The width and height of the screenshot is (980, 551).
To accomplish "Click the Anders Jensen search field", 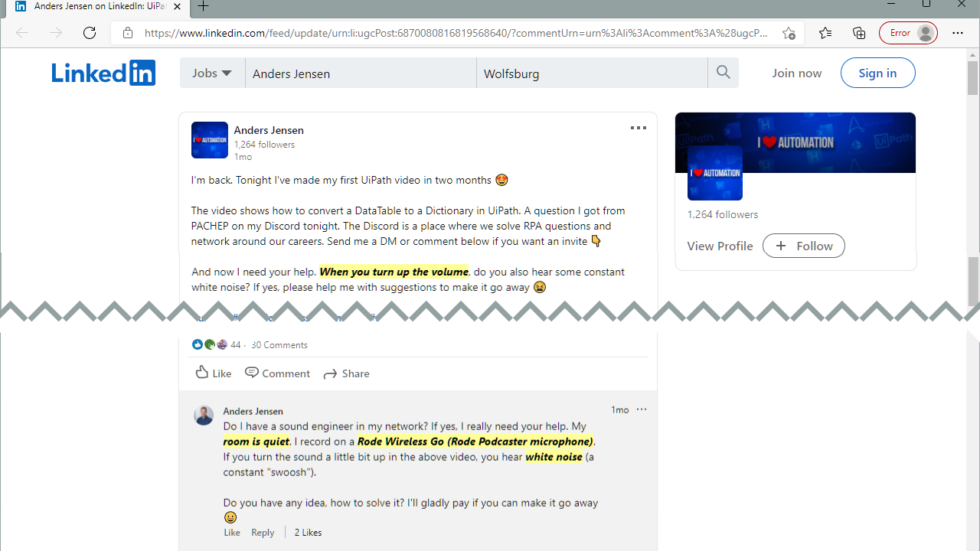I will pos(361,73).
